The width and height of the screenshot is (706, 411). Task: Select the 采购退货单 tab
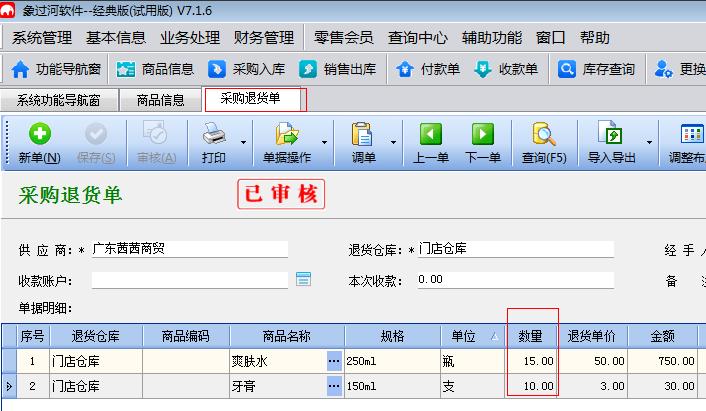point(250,98)
